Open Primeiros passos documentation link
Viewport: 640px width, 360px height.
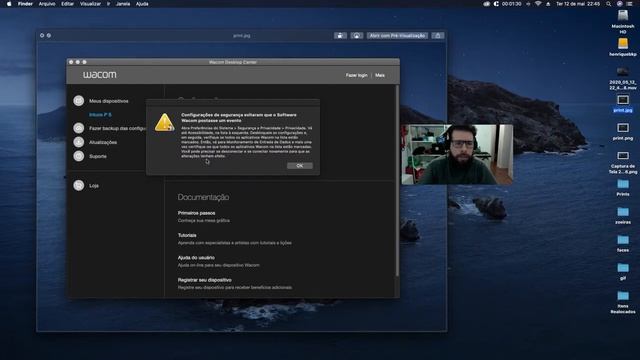196,213
